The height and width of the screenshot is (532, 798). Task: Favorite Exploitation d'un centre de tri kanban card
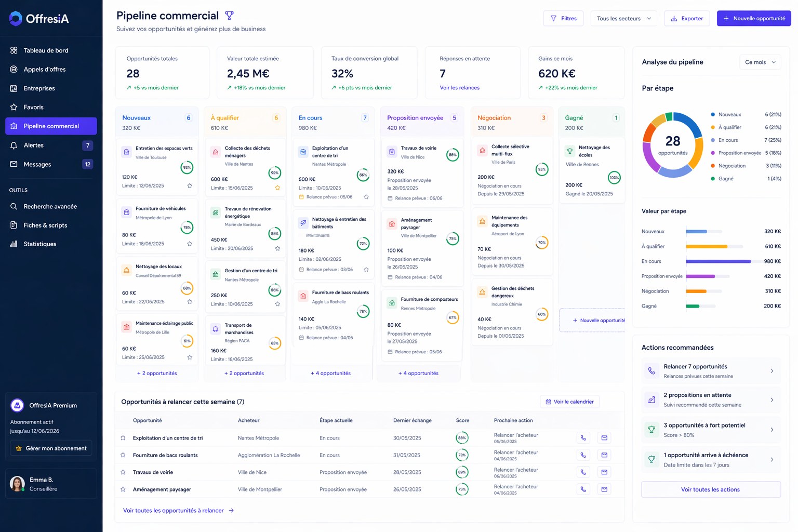click(366, 197)
